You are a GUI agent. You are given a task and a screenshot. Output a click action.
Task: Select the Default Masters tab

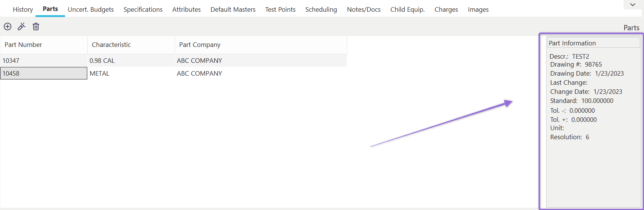[233, 9]
